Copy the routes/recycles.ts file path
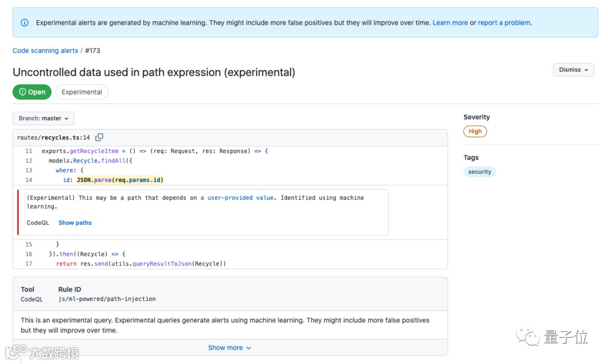Screen dimensions: 608x364 pos(100,137)
